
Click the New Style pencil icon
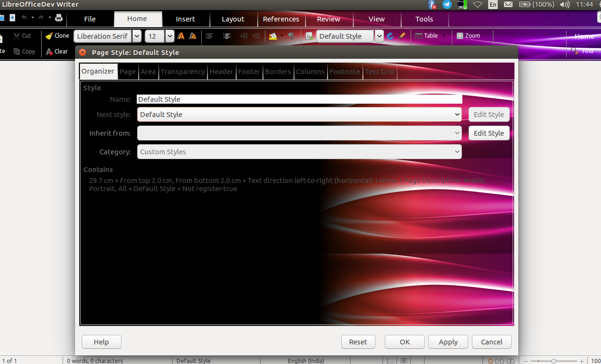[402, 36]
